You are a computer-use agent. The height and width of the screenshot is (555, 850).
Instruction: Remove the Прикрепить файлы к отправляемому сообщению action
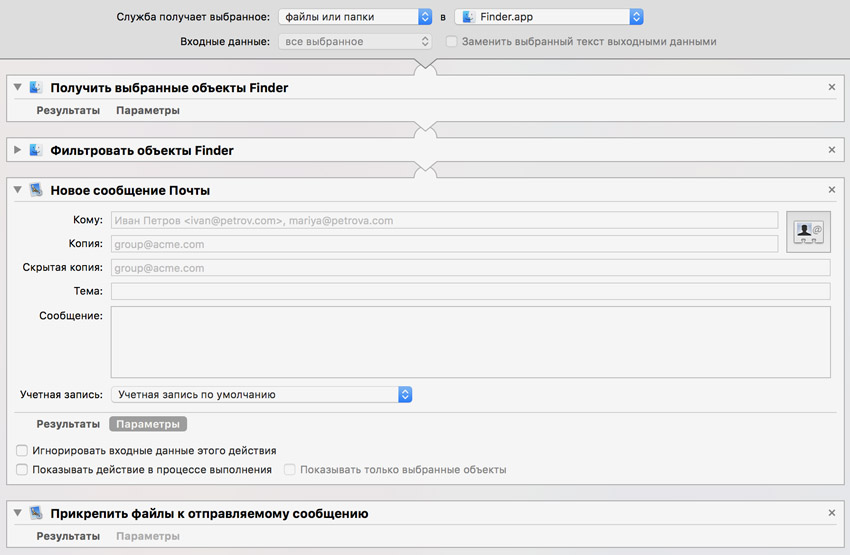[x=832, y=513]
